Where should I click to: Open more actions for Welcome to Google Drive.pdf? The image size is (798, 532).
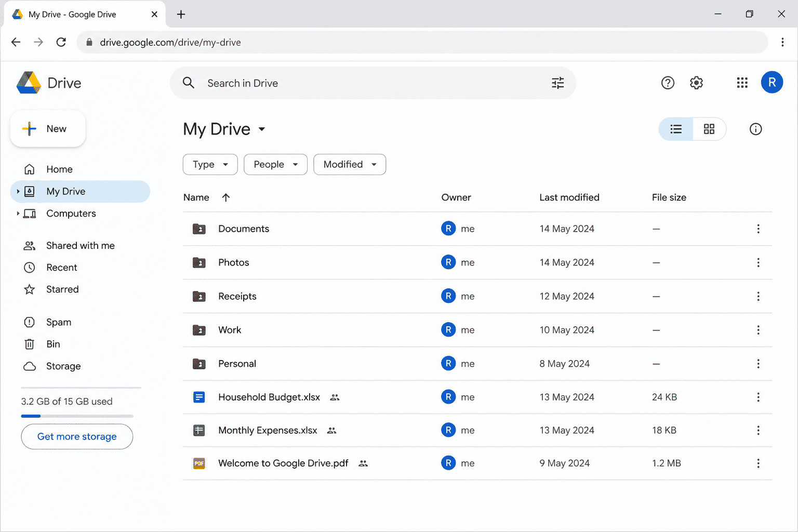758,463
